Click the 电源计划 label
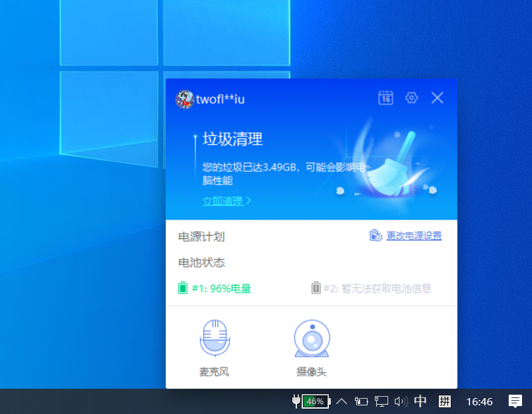The height and width of the screenshot is (414, 532). 202,237
